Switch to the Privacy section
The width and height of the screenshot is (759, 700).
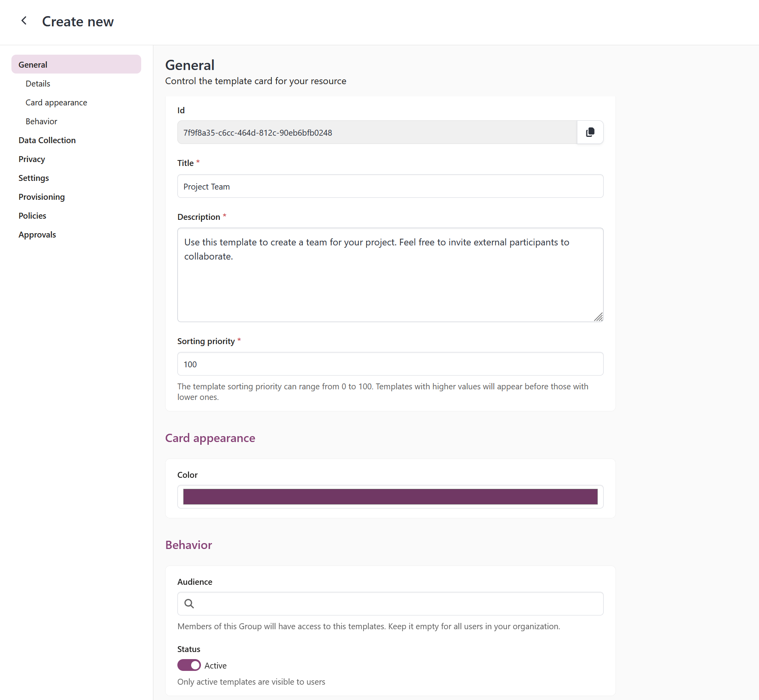coord(31,159)
